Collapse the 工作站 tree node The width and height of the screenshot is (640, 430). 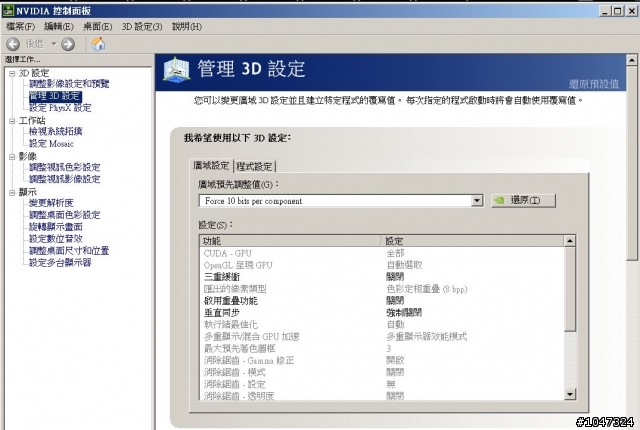point(12,121)
